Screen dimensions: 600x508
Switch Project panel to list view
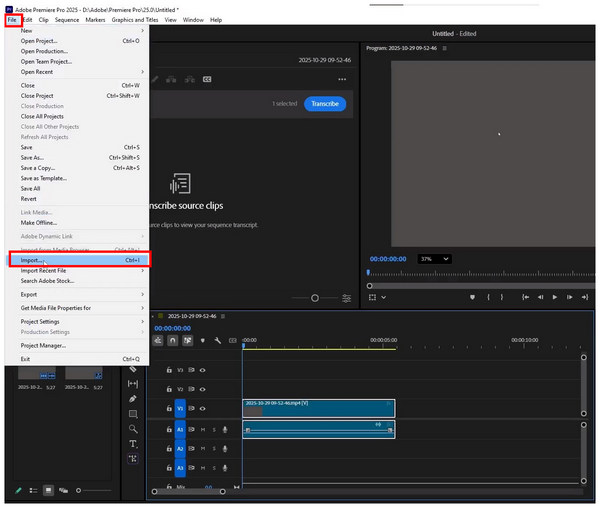tap(33, 490)
